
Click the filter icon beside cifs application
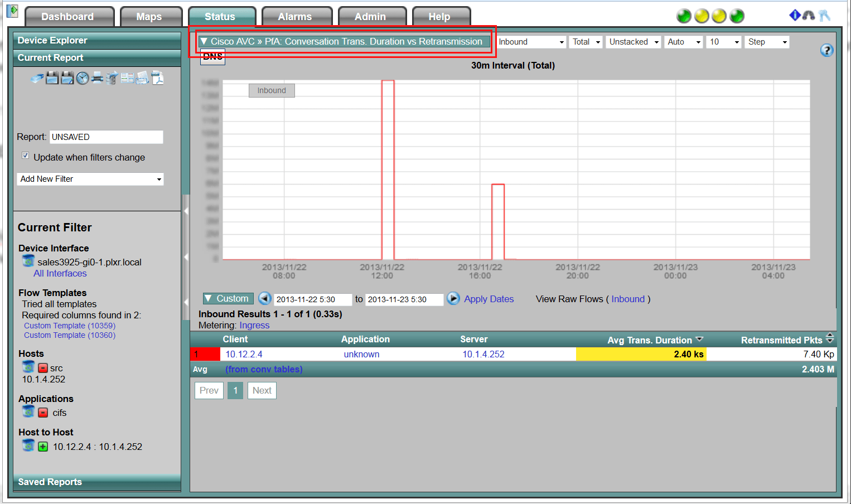pyautogui.click(x=28, y=411)
